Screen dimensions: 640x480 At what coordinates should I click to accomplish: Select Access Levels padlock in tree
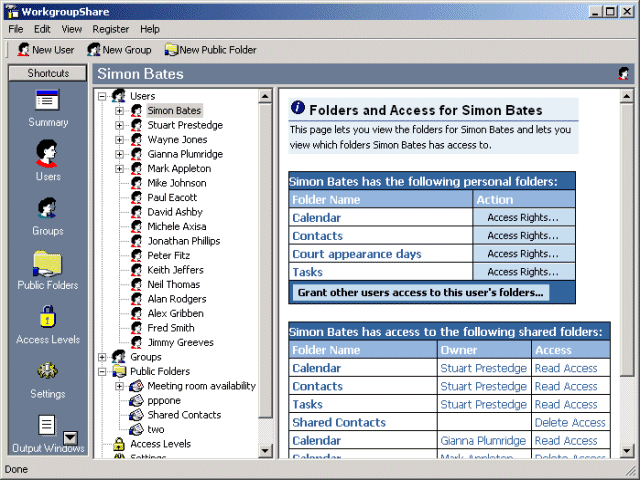pyautogui.click(x=119, y=444)
